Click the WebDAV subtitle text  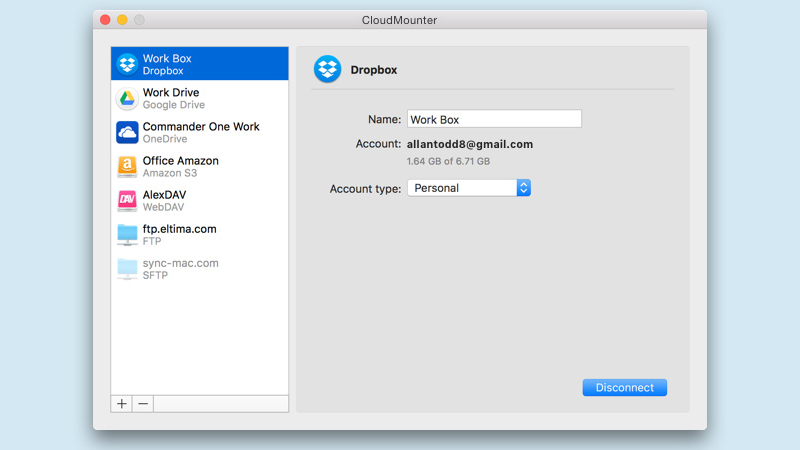(163, 207)
